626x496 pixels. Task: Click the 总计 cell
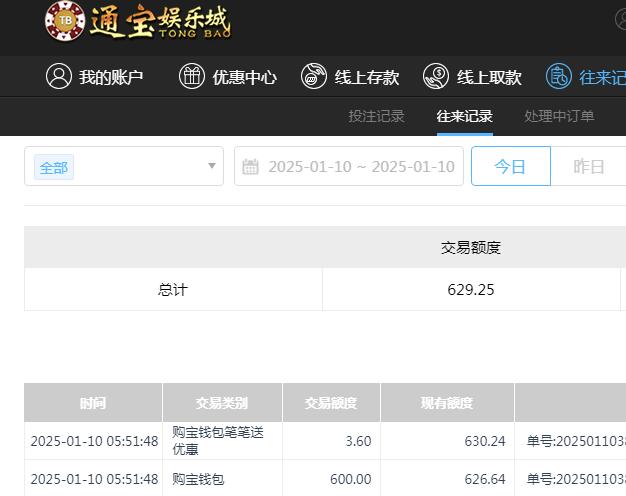(173, 289)
